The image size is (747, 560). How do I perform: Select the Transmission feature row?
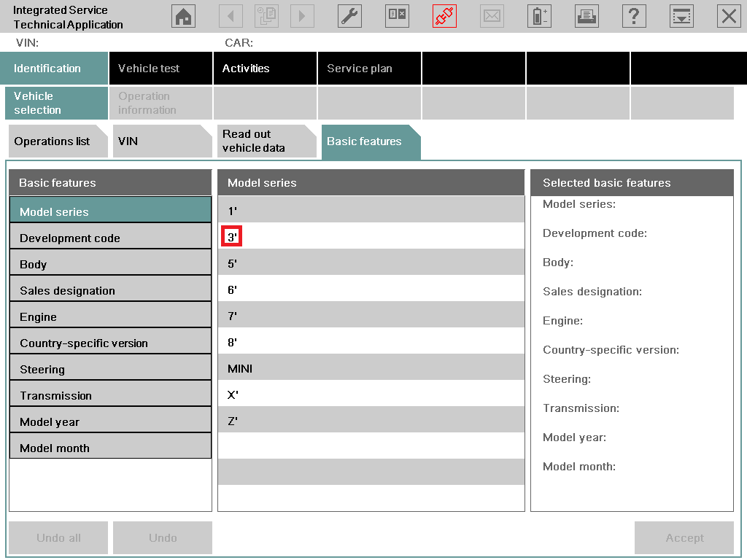tap(111, 393)
